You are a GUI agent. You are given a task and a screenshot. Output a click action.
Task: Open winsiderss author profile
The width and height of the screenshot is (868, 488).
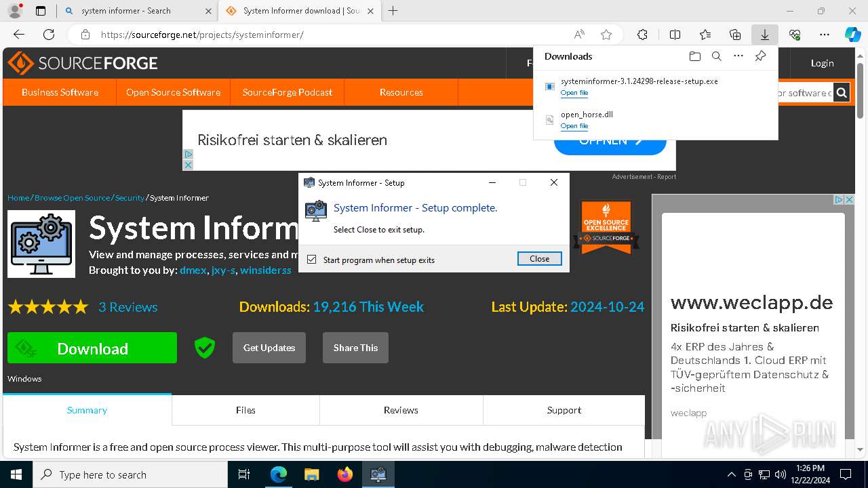coord(266,270)
